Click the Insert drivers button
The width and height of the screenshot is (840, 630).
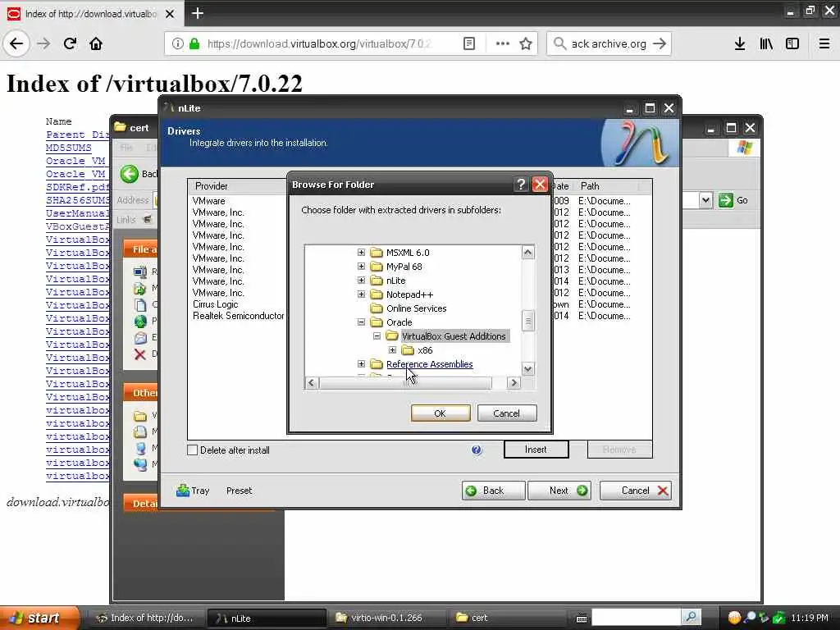click(536, 450)
